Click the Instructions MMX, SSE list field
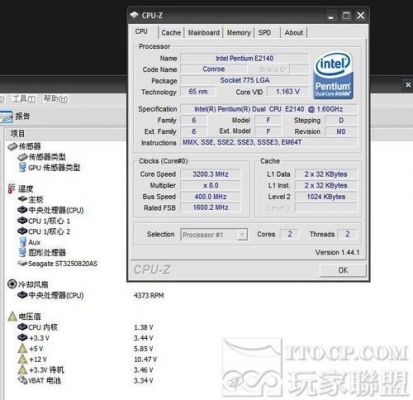 point(269,142)
